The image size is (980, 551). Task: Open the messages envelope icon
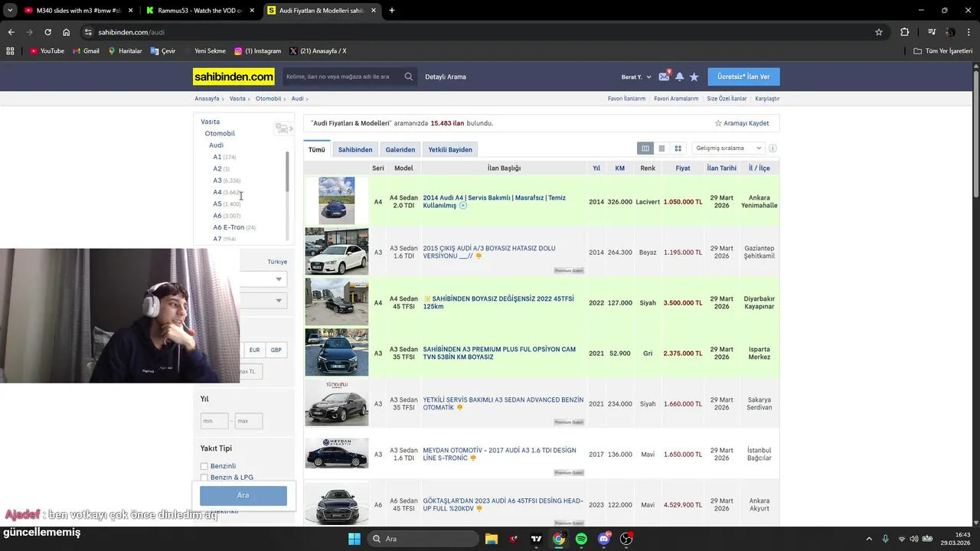tap(664, 77)
